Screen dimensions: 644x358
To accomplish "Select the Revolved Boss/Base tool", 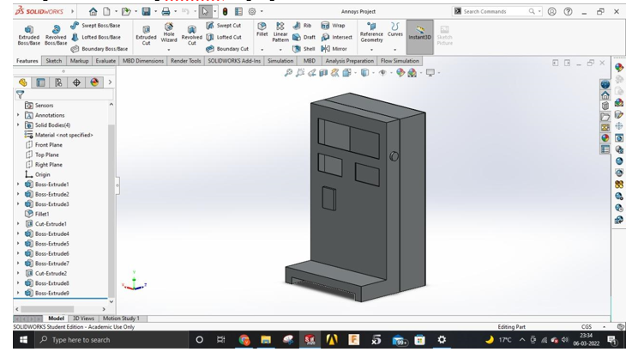I will click(56, 35).
